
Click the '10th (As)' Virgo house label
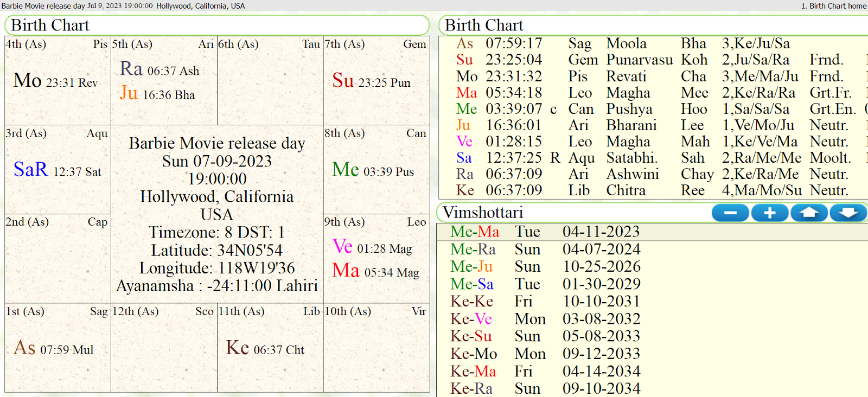click(x=348, y=311)
